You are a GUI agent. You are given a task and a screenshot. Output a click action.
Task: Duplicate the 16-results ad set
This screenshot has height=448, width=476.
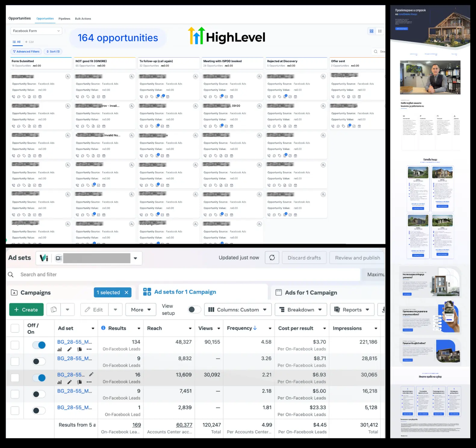[79, 382]
